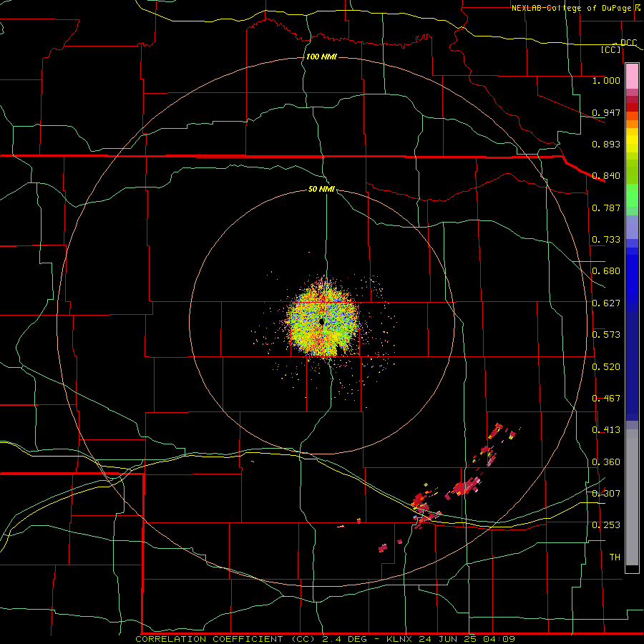Select the 0.893 scale value
644x644 pixels.
[606, 144]
